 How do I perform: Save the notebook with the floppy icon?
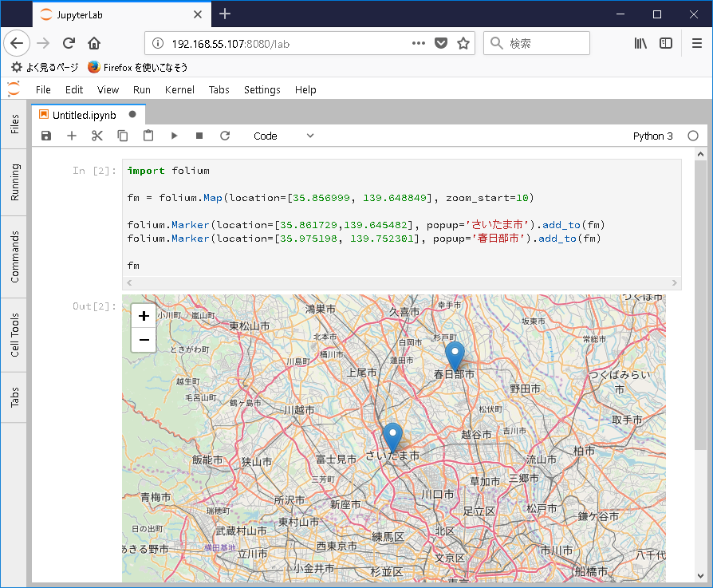click(46, 136)
